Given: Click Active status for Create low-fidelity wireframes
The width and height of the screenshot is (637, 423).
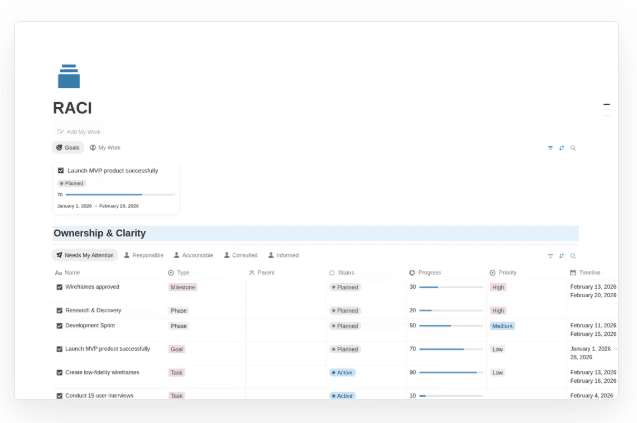Looking at the screenshot, I should pos(342,373).
